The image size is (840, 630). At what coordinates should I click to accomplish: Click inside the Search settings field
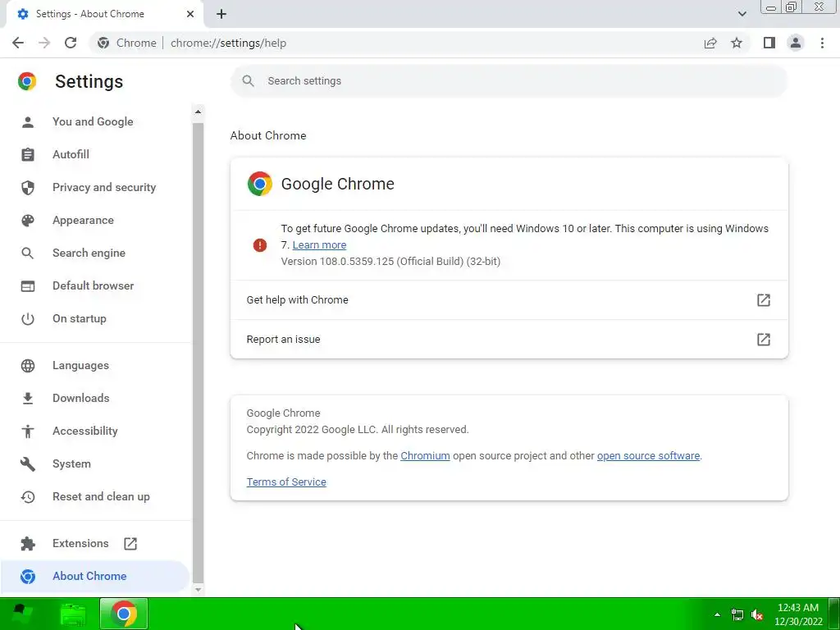coord(509,81)
